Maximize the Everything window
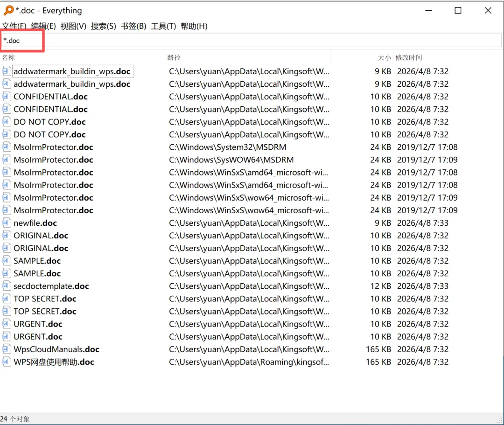This screenshot has height=425, width=504. click(458, 11)
